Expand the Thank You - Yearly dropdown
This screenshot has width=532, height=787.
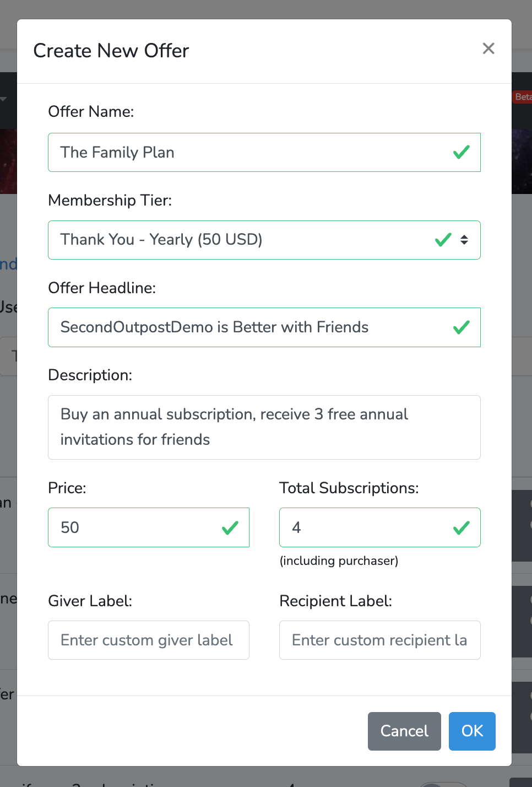[x=264, y=240]
